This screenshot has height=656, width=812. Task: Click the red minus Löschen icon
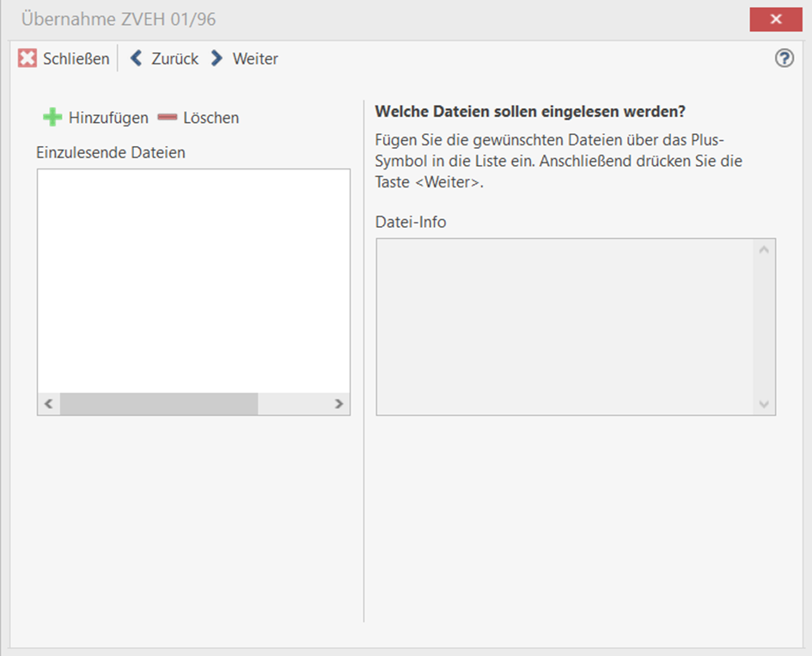tap(167, 118)
